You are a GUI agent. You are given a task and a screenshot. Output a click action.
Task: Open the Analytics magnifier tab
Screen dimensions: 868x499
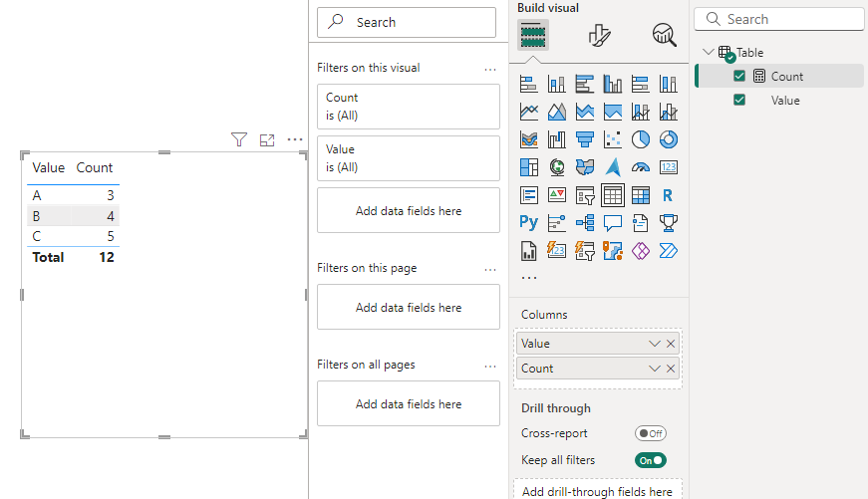pyautogui.click(x=664, y=36)
